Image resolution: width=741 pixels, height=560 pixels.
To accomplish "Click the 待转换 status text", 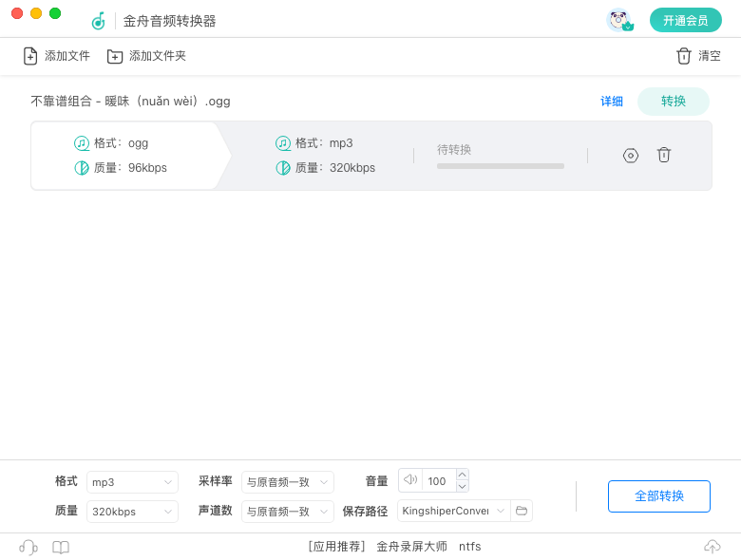I will pos(454,150).
